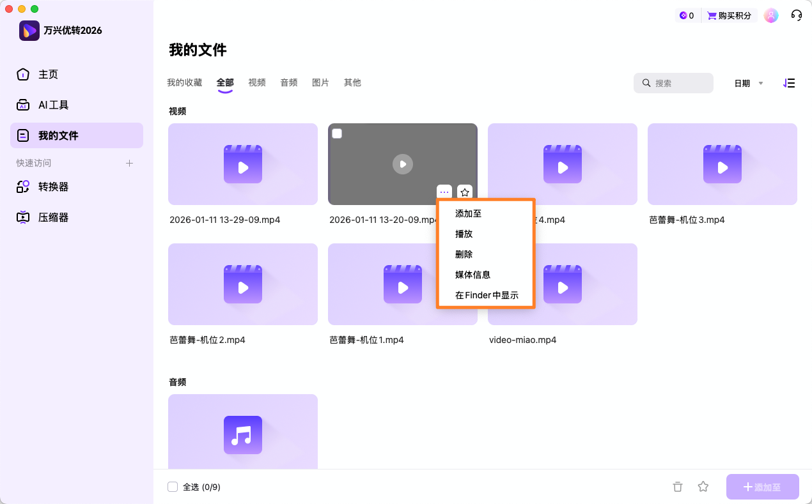Tick the checkbox on 2026-01-11 13-20-09.mp4 thumbnail
The width and height of the screenshot is (812, 504).
click(x=336, y=133)
